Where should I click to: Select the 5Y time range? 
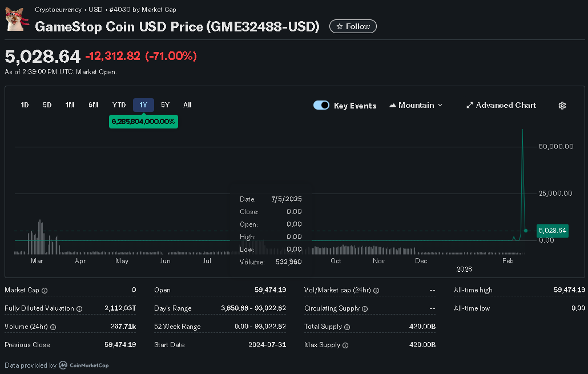(x=165, y=105)
